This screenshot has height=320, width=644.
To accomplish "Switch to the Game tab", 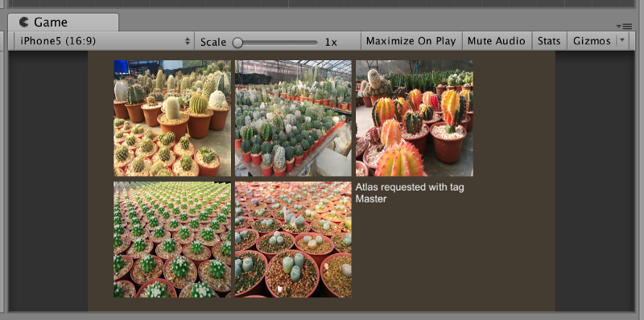I will point(64,23).
